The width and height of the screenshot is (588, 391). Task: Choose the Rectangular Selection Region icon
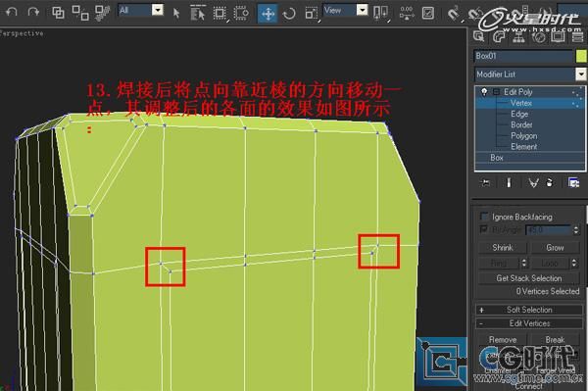coord(220,14)
